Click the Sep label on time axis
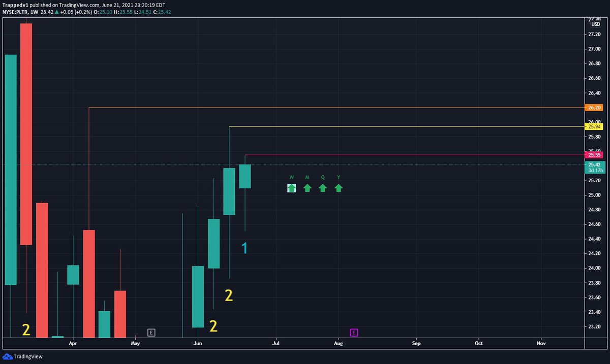The width and height of the screenshot is (610, 364). coord(416,343)
